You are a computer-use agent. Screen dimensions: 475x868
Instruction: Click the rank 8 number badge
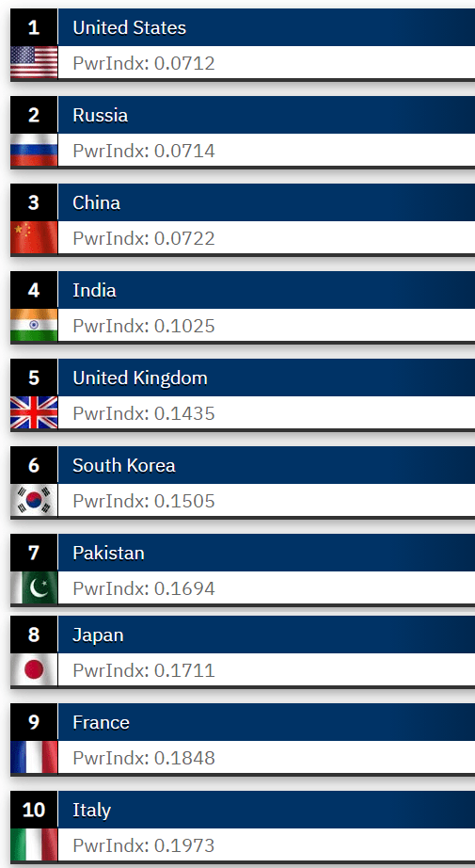(x=34, y=635)
